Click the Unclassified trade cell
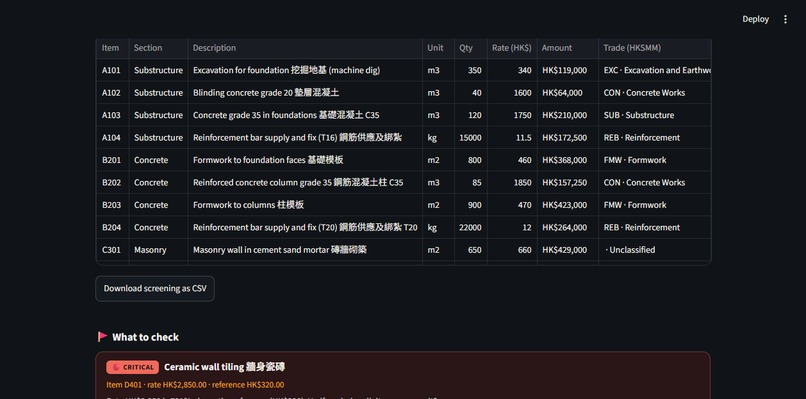 tap(655, 250)
